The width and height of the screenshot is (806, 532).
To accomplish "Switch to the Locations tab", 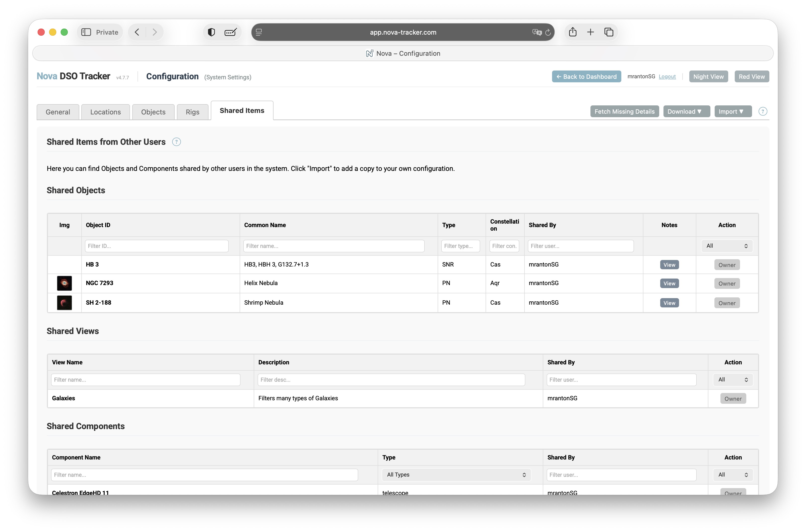I will tap(105, 112).
